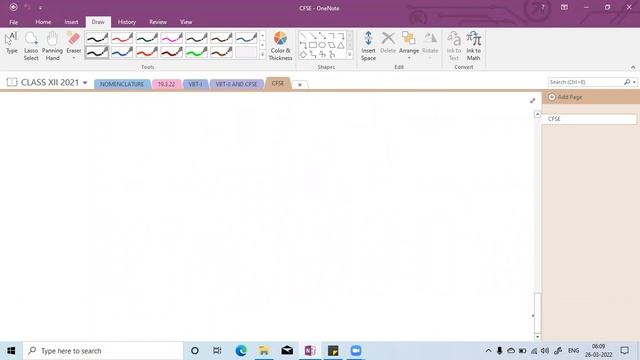Choose the Panning Hand tool
The image size is (640, 360).
pos(52,46)
